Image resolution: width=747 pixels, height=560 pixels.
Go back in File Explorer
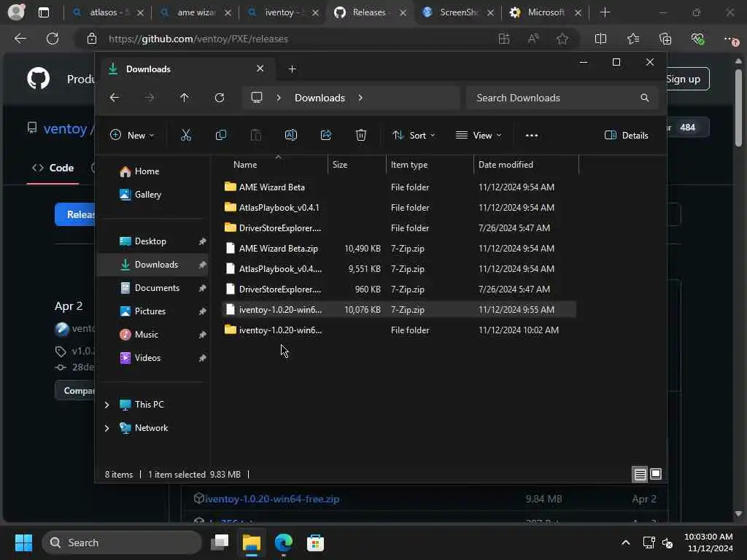pyautogui.click(x=115, y=98)
